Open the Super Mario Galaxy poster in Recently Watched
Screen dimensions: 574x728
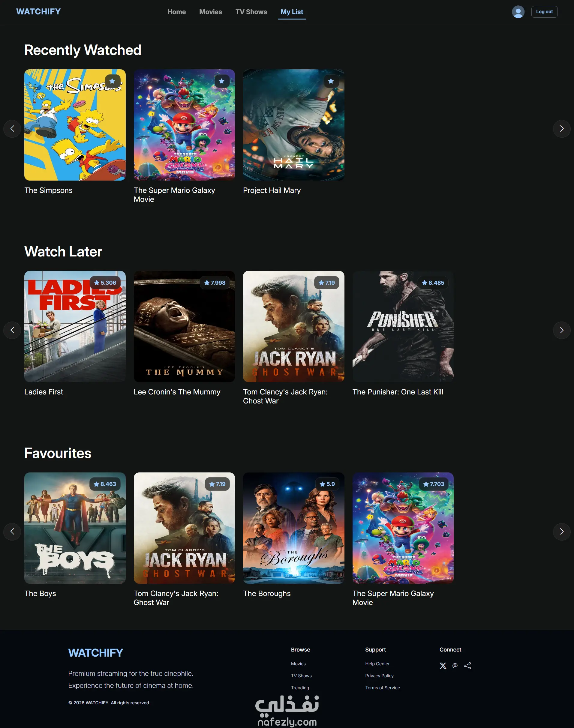tap(184, 125)
